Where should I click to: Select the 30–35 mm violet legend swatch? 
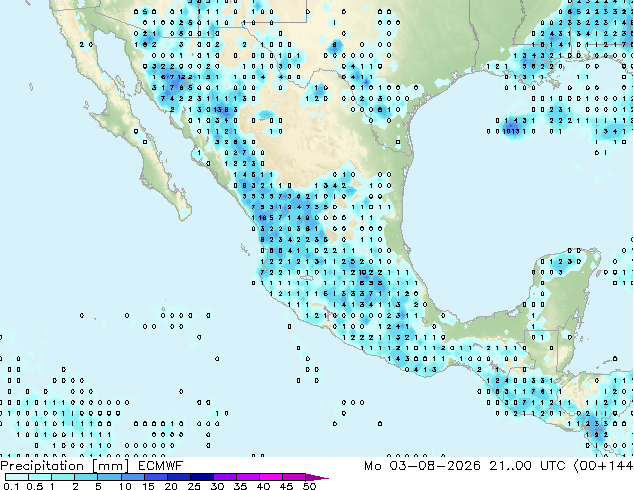[224, 477]
